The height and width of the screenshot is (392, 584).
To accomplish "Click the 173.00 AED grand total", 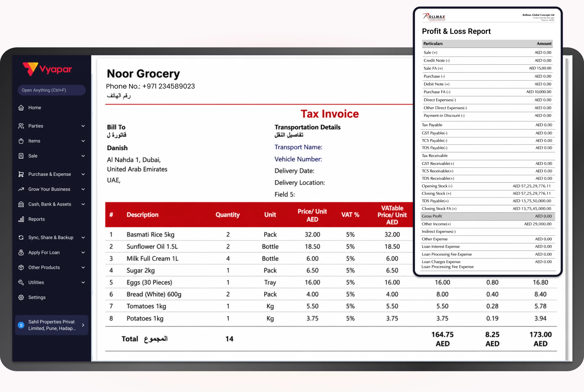I will tap(540, 339).
